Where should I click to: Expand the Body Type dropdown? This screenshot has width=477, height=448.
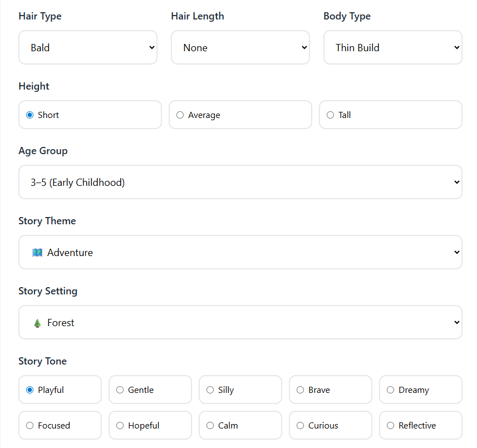point(392,48)
